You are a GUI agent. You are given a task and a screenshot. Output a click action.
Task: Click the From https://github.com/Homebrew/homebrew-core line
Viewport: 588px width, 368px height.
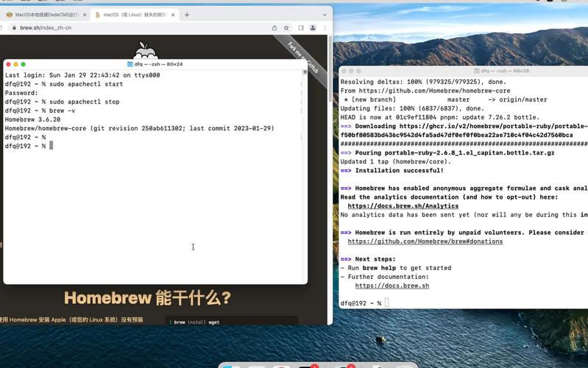[x=425, y=91]
